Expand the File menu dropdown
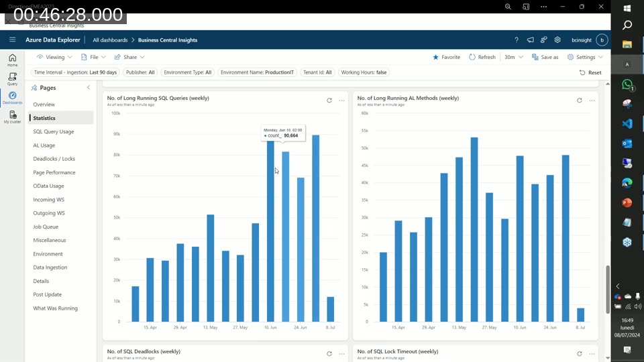This screenshot has height=362, width=644. coord(94,57)
